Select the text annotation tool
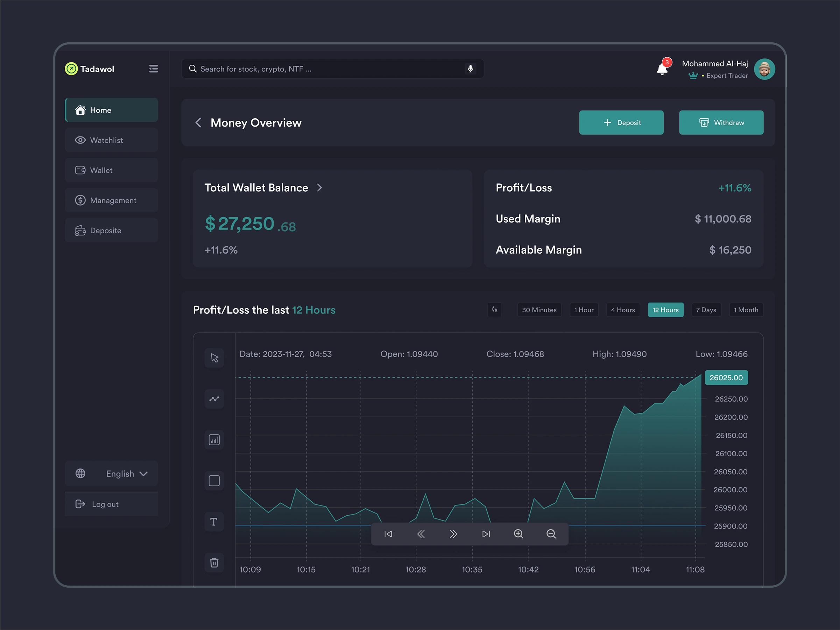 coord(214,522)
